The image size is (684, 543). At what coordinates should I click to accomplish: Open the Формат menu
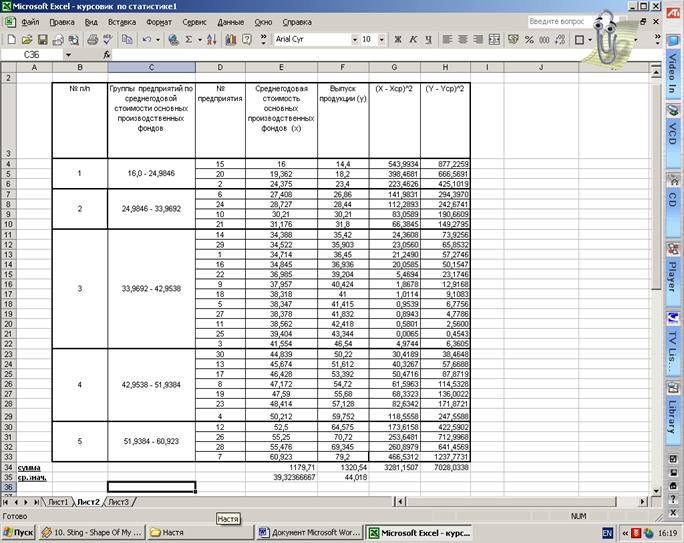[x=158, y=20]
